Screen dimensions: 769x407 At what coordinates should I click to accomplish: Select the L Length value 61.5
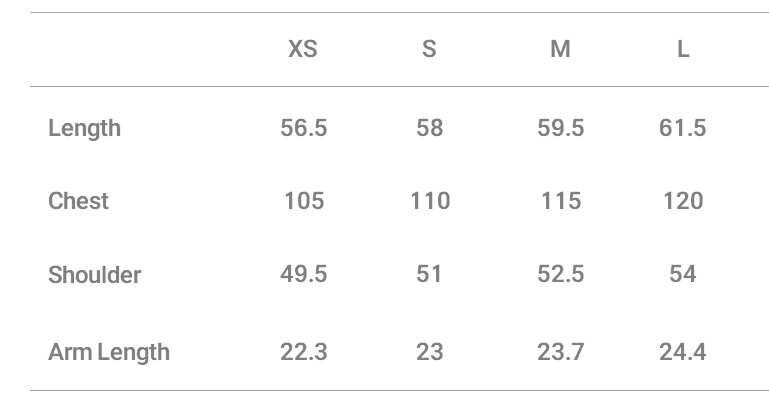[x=683, y=128]
